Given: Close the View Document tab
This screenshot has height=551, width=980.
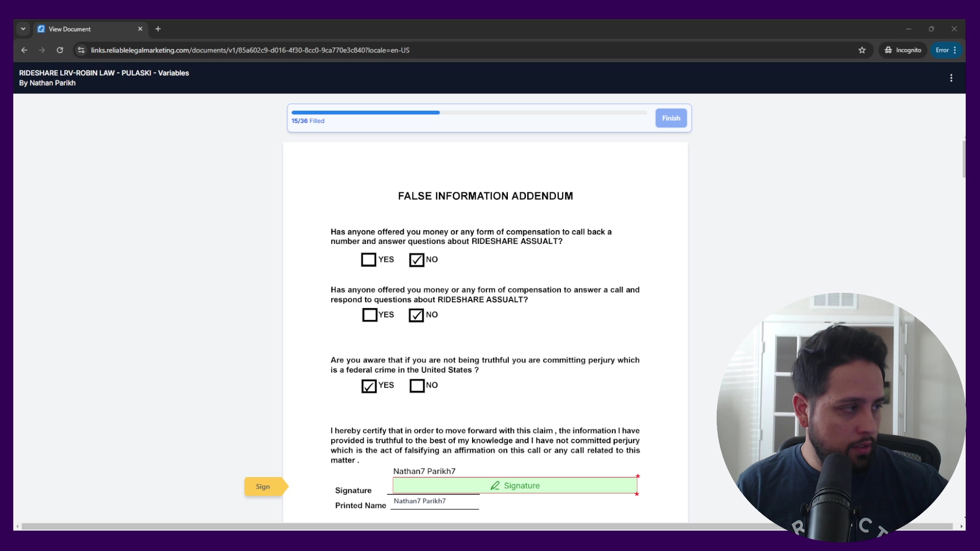Looking at the screenshot, I should [140, 29].
